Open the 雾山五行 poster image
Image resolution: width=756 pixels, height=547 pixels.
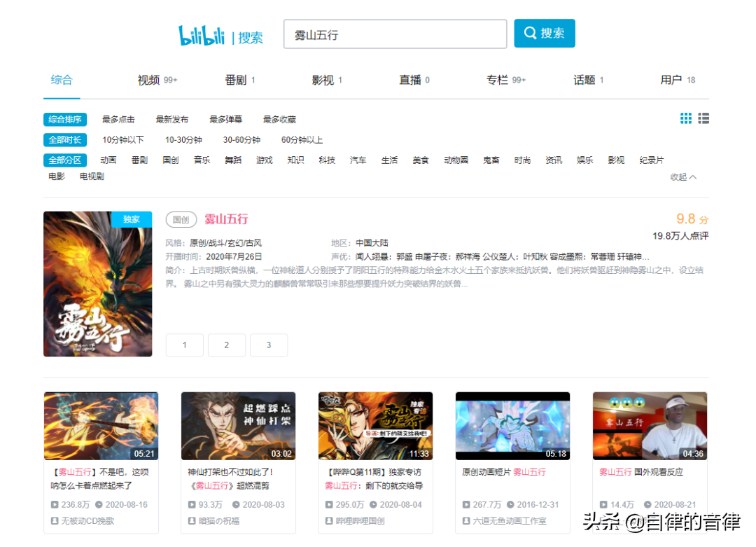pyautogui.click(x=98, y=284)
